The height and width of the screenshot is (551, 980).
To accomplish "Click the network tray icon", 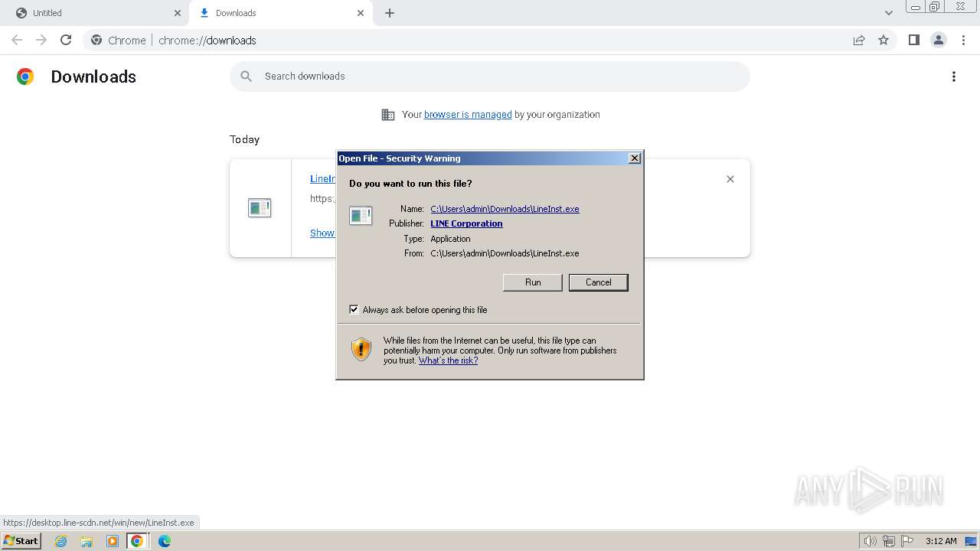I will click(889, 541).
